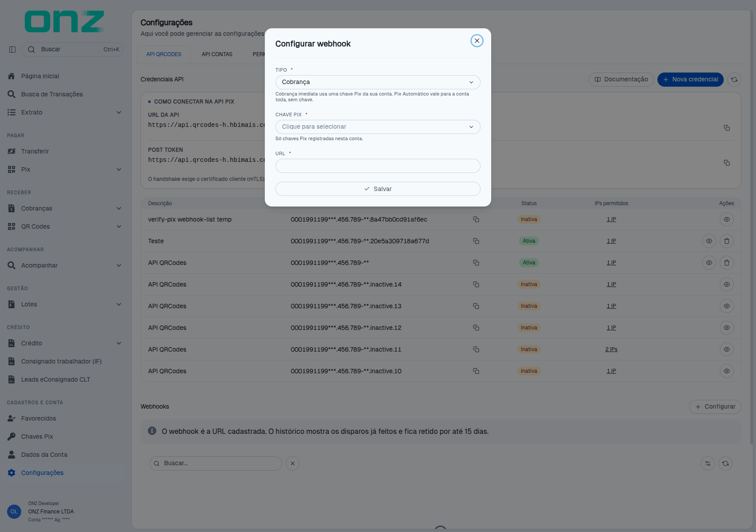Open the Tipo dropdown showing Cobrança
The image size is (756, 532).
[x=378, y=82]
